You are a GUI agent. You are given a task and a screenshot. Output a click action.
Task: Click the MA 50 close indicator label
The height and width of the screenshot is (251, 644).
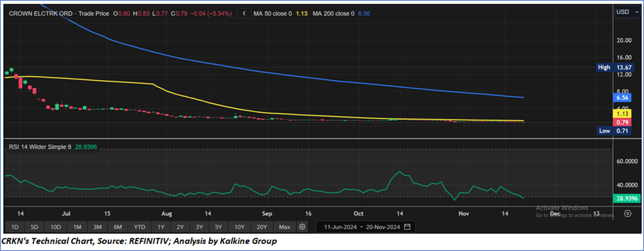273,14
